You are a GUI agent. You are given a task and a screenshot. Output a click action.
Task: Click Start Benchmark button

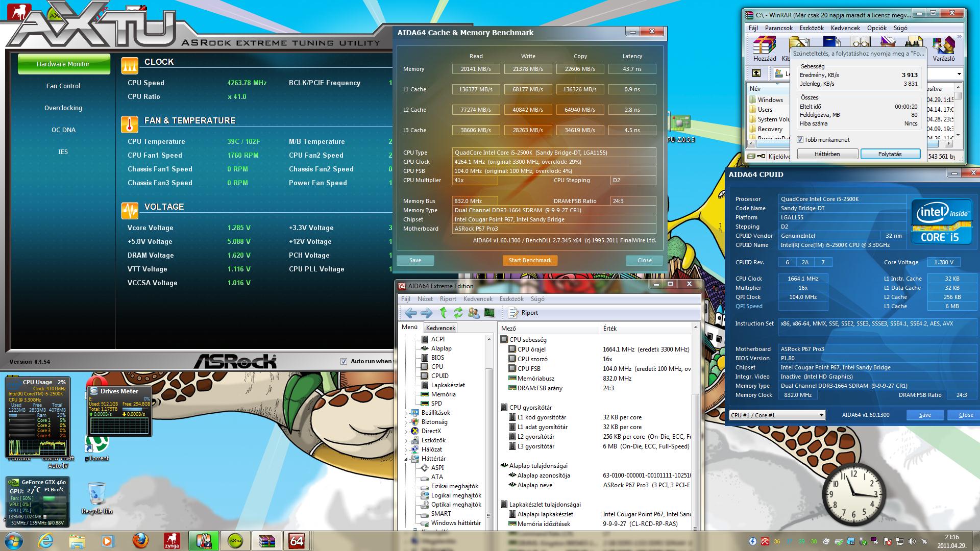(530, 260)
